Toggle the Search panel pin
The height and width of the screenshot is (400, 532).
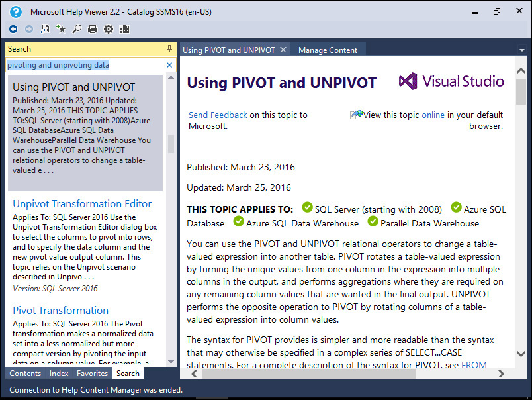(169, 49)
